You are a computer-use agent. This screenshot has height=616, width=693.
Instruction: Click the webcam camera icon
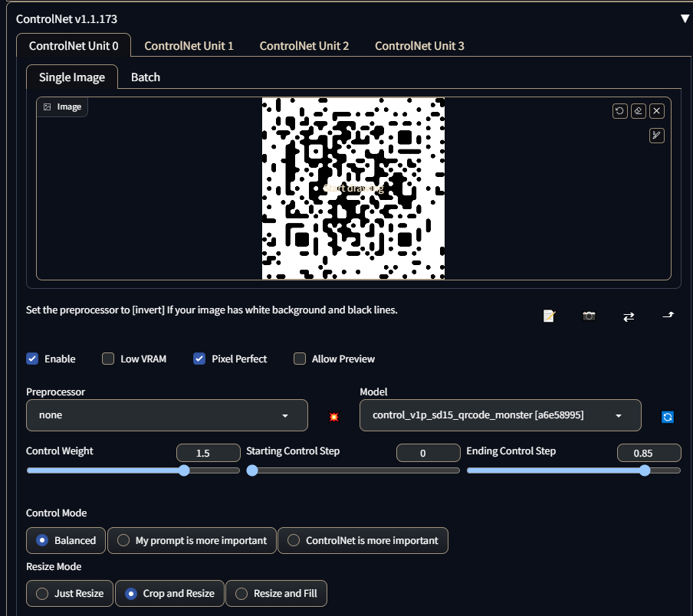[589, 316]
